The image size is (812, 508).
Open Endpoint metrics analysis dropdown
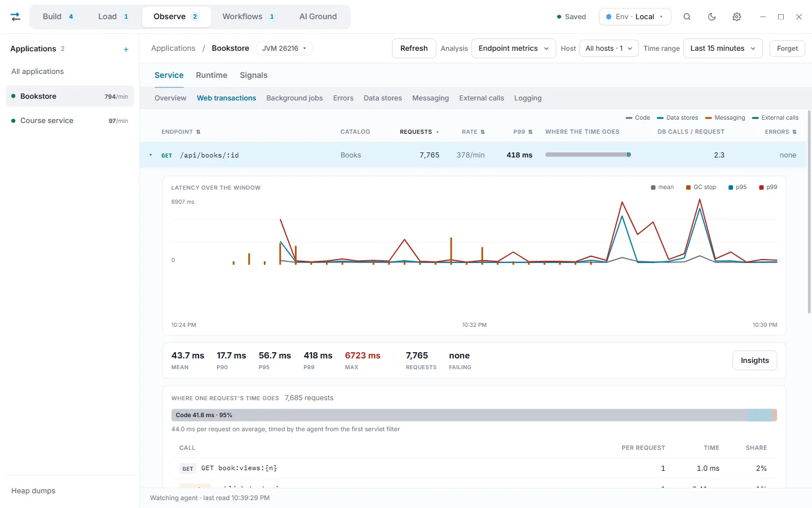(514, 49)
